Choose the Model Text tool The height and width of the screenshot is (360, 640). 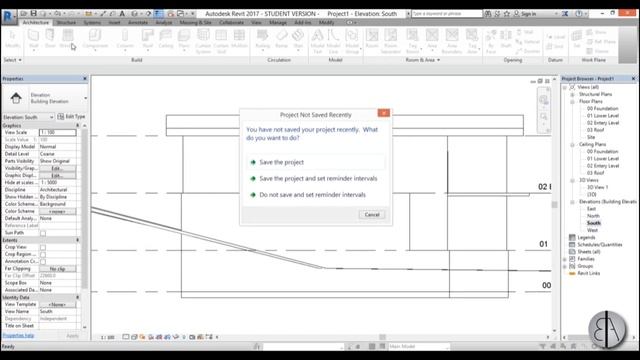tap(317, 41)
